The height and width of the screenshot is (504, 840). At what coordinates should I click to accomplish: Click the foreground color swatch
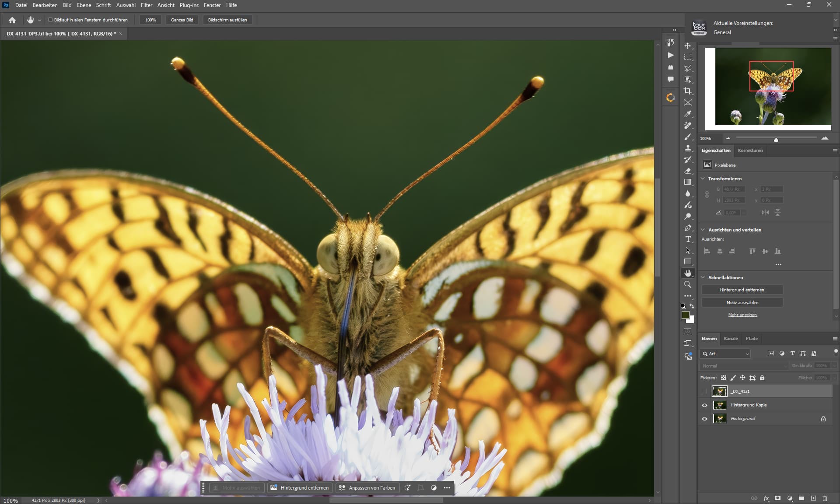(686, 315)
